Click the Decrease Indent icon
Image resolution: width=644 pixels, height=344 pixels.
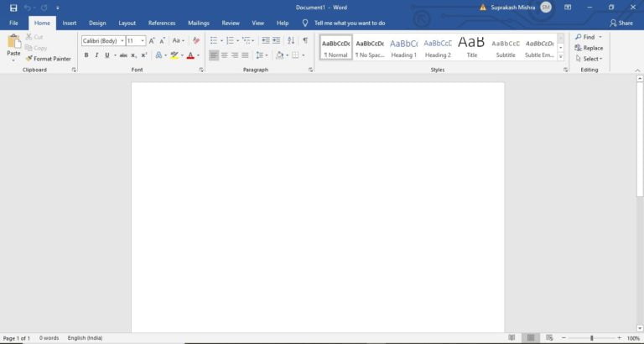(266, 40)
